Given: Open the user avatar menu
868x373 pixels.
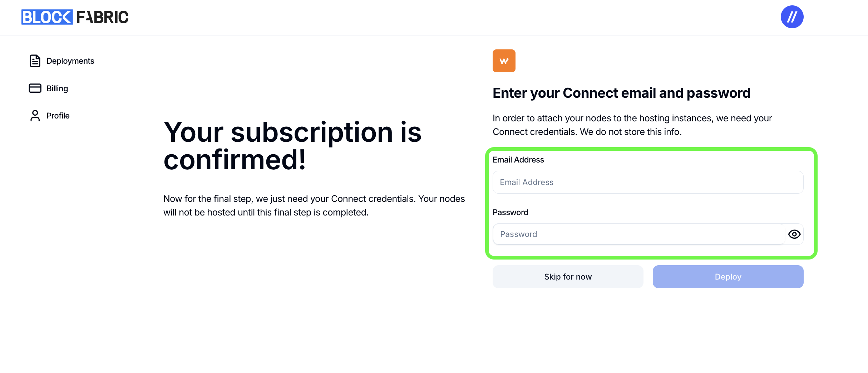Looking at the screenshot, I should 792,17.
